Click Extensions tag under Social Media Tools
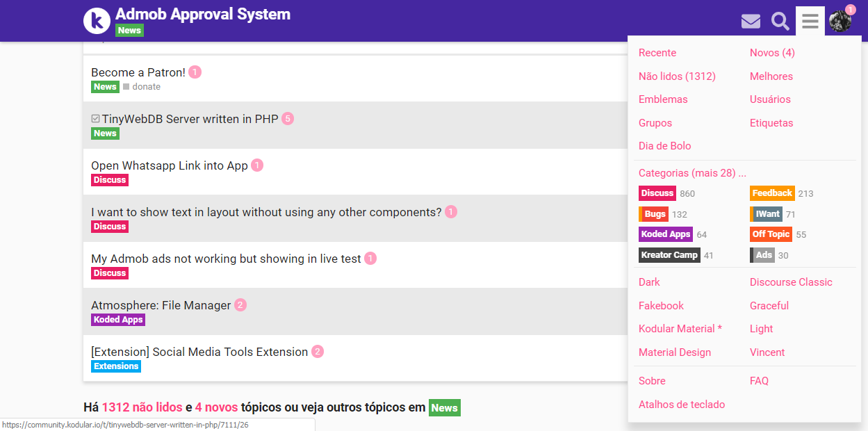The image size is (868, 431). pyautogui.click(x=116, y=366)
